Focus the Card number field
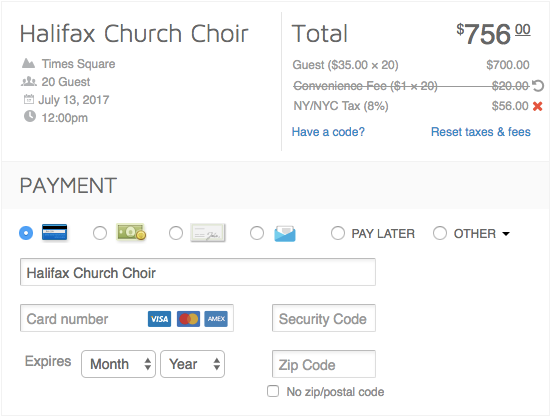The height and width of the screenshot is (416, 553). coord(127,318)
